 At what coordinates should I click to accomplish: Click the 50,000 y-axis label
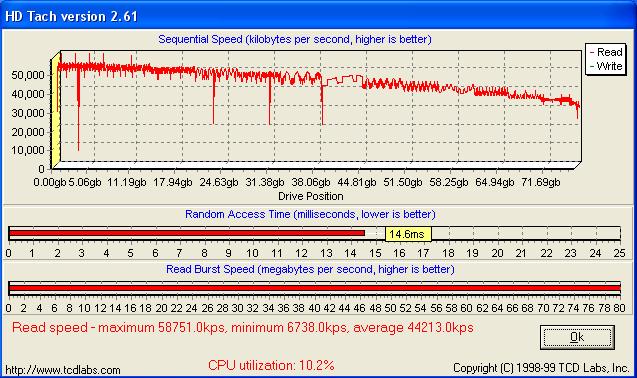point(28,75)
